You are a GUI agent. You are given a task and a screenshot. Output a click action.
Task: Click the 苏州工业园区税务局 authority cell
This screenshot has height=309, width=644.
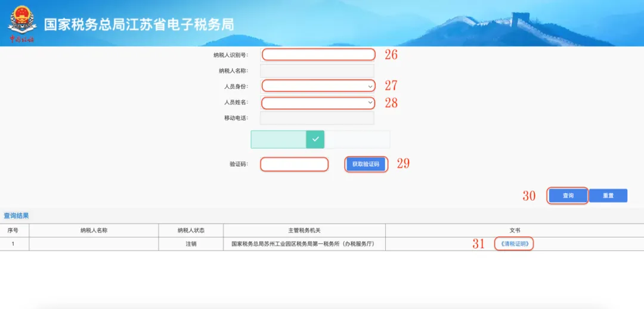point(304,244)
